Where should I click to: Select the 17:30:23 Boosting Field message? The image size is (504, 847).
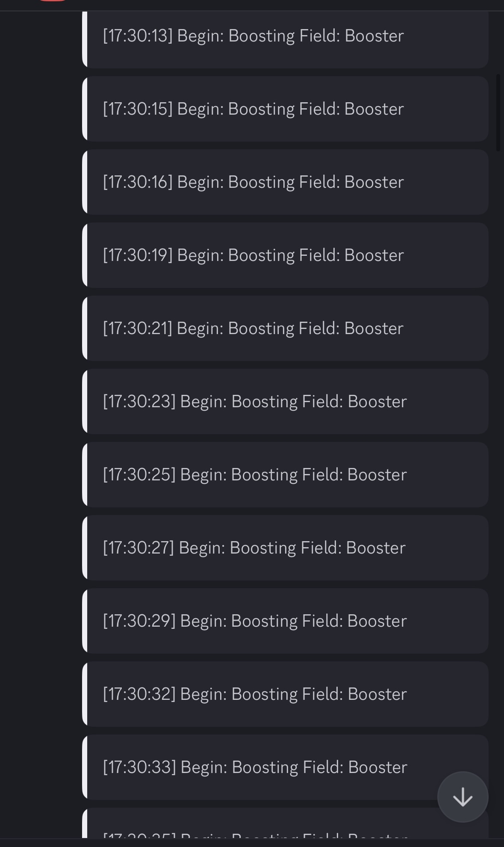click(285, 401)
